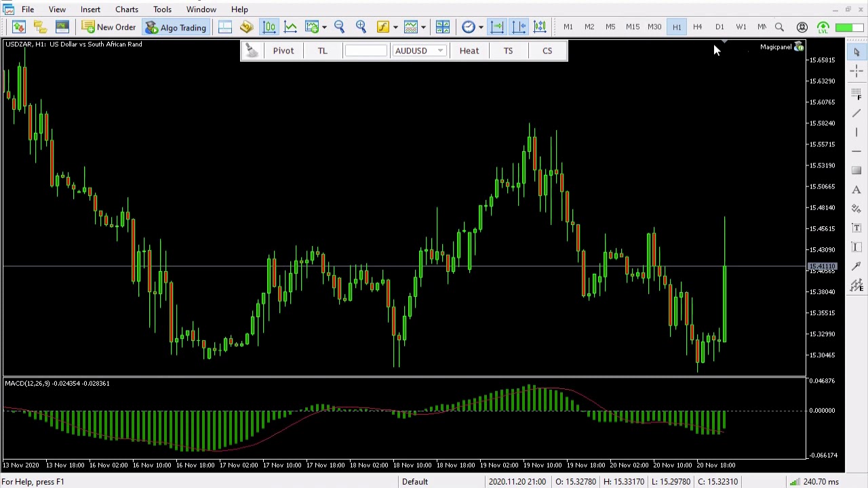The width and height of the screenshot is (868, 488).
Task: Toggle chart shift
Action: point(519,27)
